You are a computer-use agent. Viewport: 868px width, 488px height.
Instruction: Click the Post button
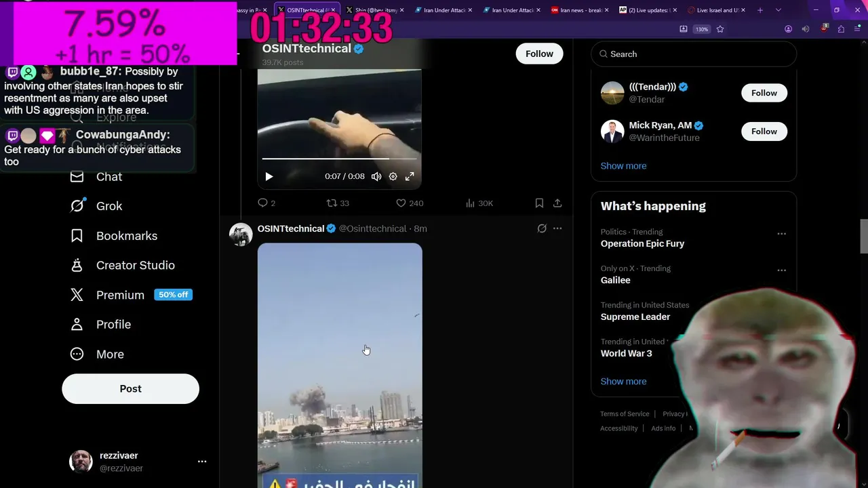[x=130, y=389]
